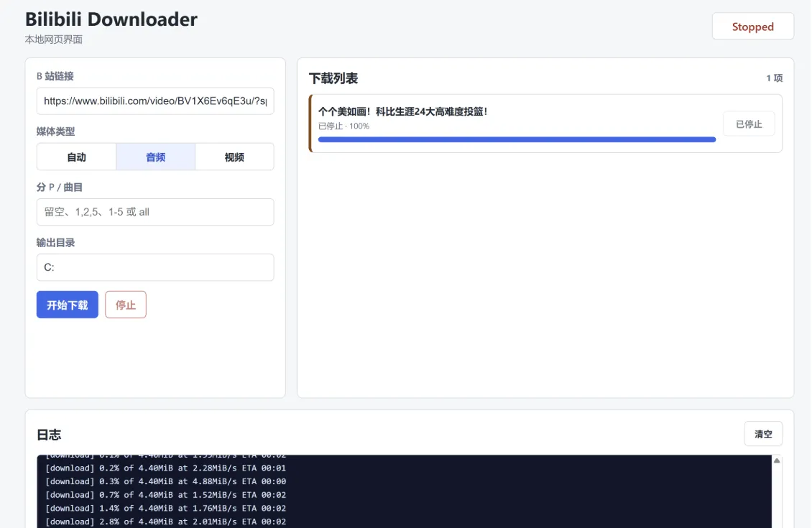Click the red-outlined 停止 button
This screenshot has width=812, height=528.
126,305
